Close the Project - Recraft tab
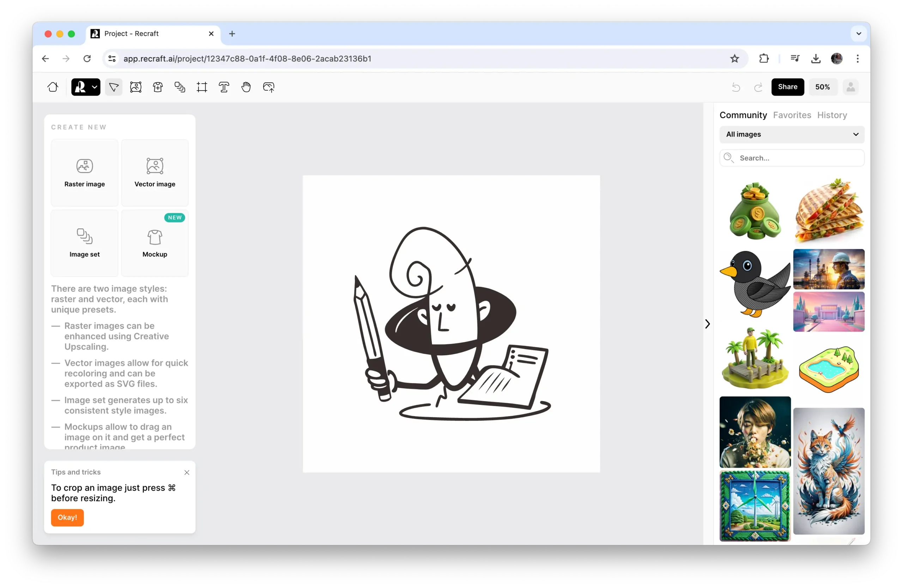The image size is (903, 588). 211,34
